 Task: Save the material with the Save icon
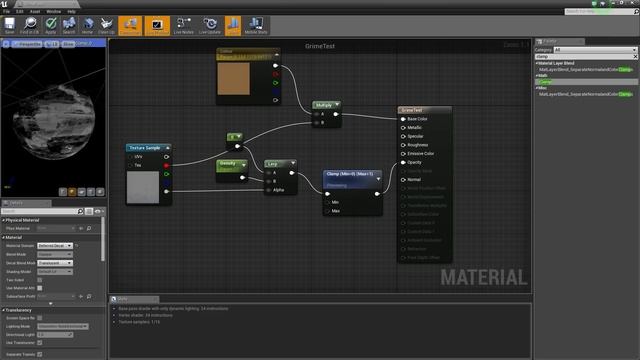click(x=9, y=25)
